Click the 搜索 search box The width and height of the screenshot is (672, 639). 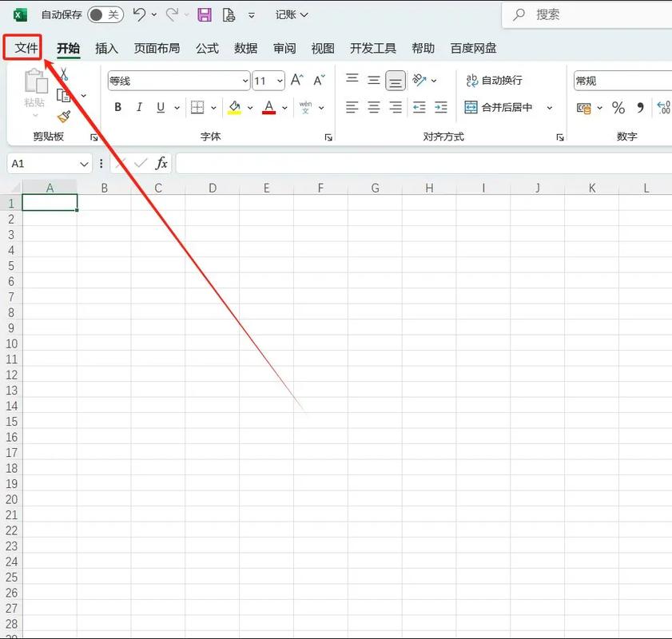tap(587, 15)
